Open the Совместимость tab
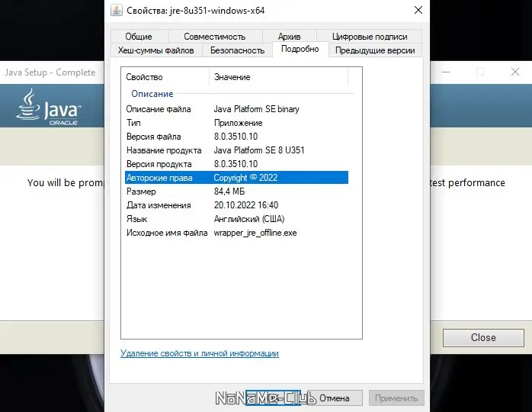 (x=215, y=37)
